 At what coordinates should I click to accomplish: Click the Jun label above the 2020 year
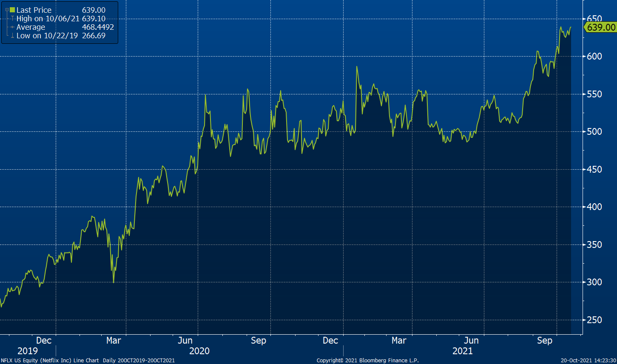185,341
